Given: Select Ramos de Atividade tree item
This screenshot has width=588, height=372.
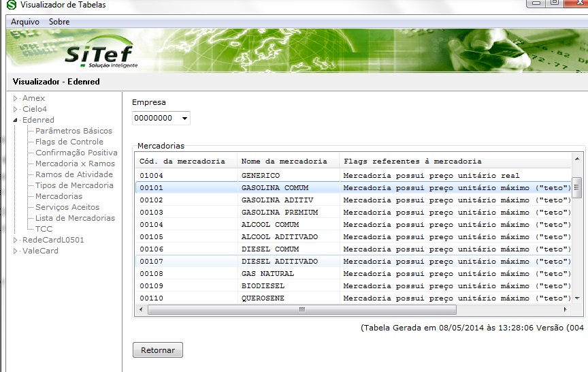Looking at the screenshot, I should [74, 174].
